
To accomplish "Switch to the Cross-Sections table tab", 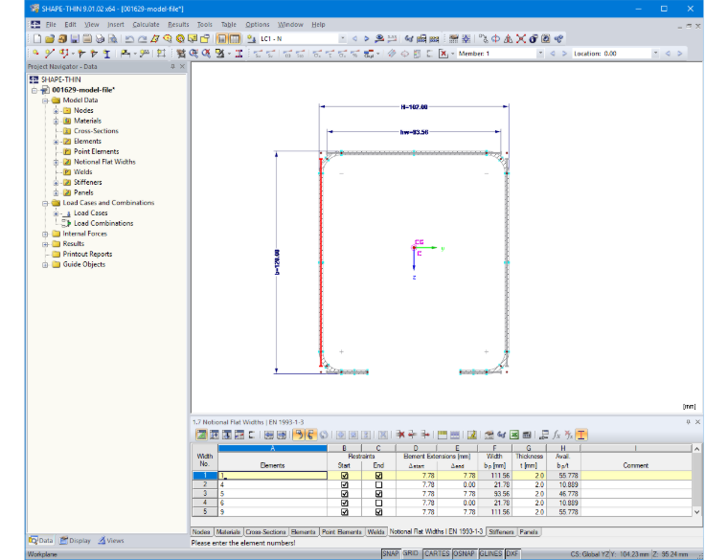I will click(x=265, y=532).
